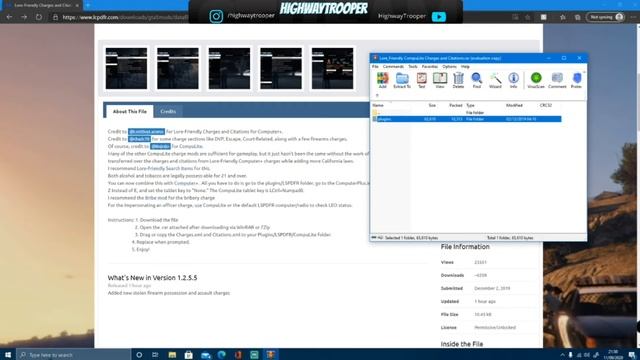
Task: Click the Extract To icon in WinRAR
Action: tap(402, 80)
